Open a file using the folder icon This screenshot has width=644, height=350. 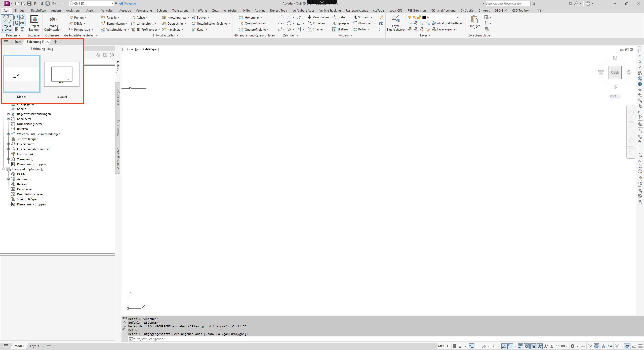pyautogui.click(x=23, y=4)
